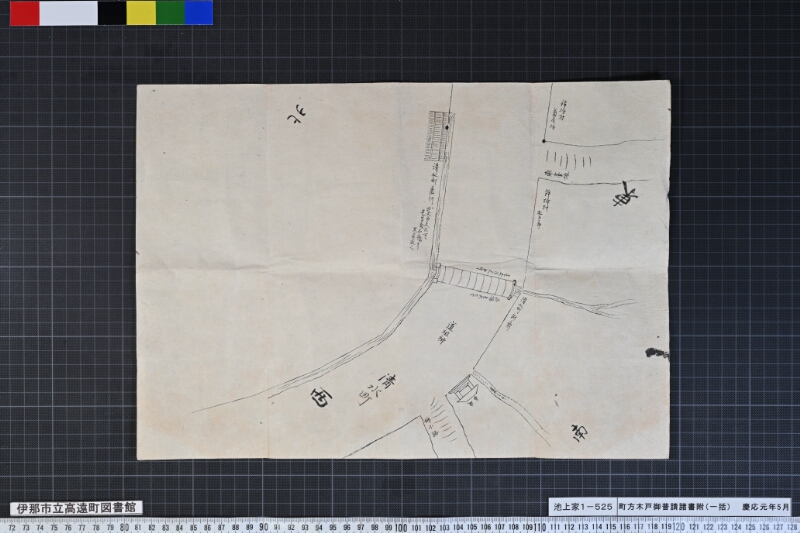Click the white color patch
The width and height of the screenshot is (800, 533).
coord(68,13)
